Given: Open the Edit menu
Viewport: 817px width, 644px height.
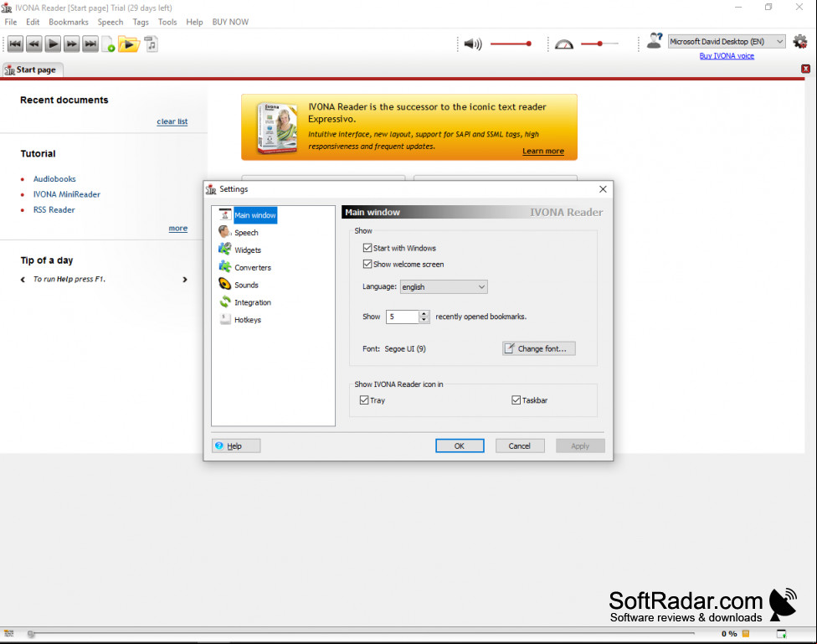Looking at the screenshot, I should click(x=33, y=22).
